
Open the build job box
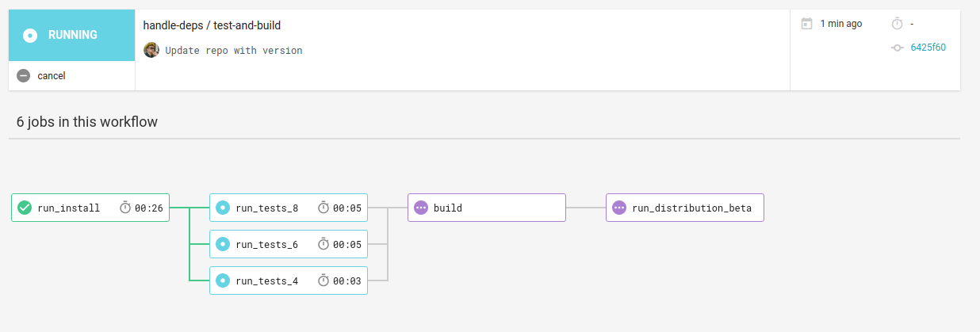(486, 208)
